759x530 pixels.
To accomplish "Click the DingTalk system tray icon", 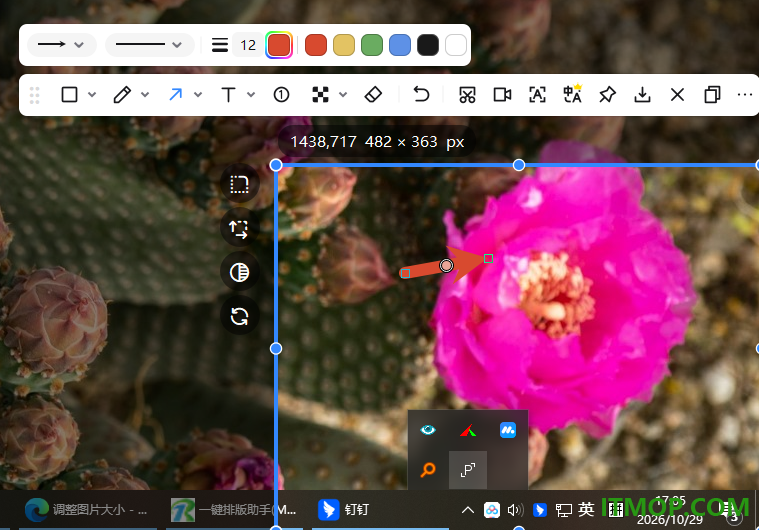I will (540, 510).
